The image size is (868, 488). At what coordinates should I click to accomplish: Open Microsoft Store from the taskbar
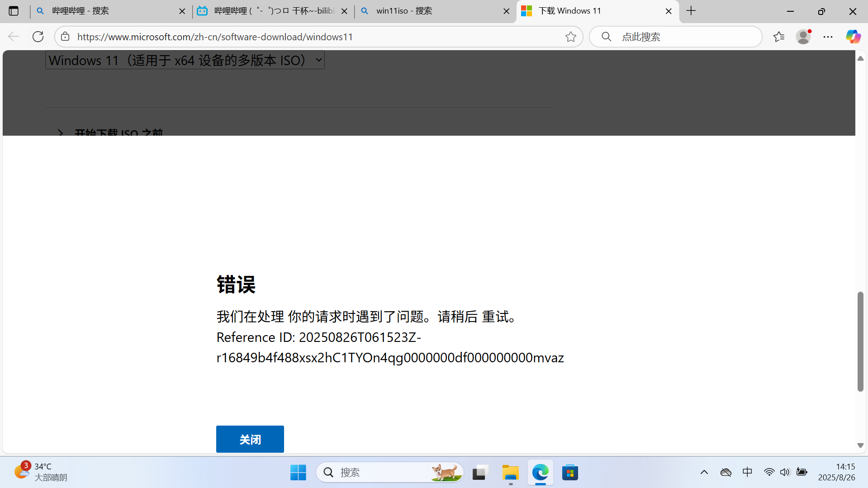click(570, 473)
